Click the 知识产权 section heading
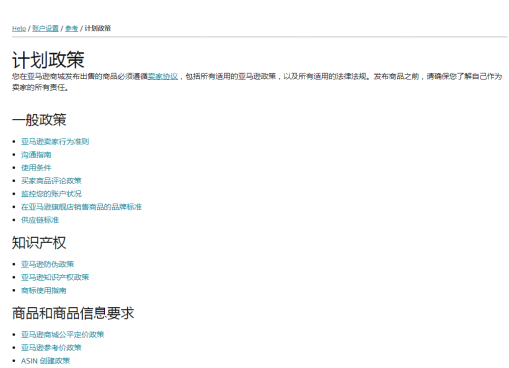This screenshot has height=368, width=509. pos(39,243)
